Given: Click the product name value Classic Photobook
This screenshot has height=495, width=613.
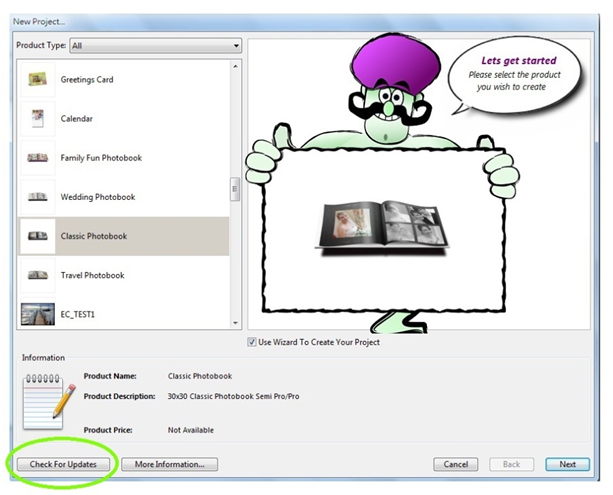Looking at the screenshot, I should pos(200,376).
